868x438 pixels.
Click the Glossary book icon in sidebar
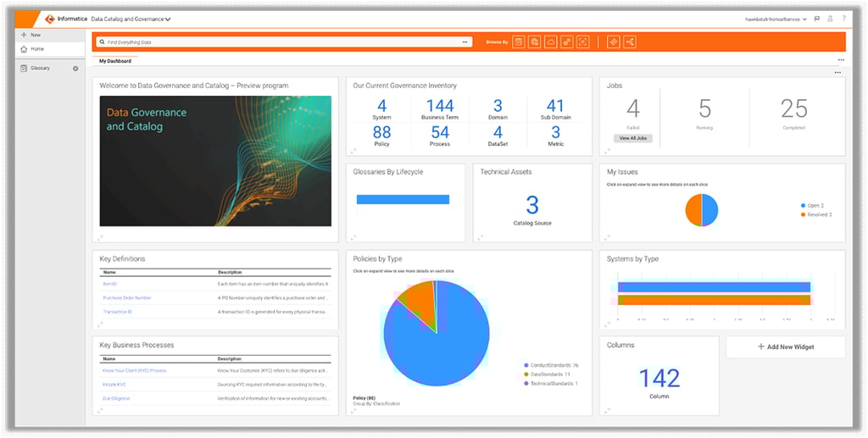point(24,68)
